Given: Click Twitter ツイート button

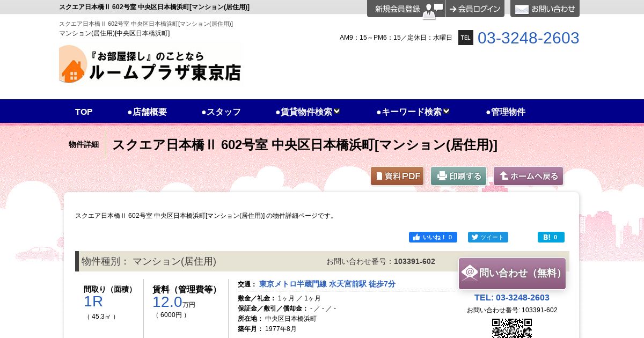Looking at the screenshot, I should (x=488, y=237).
